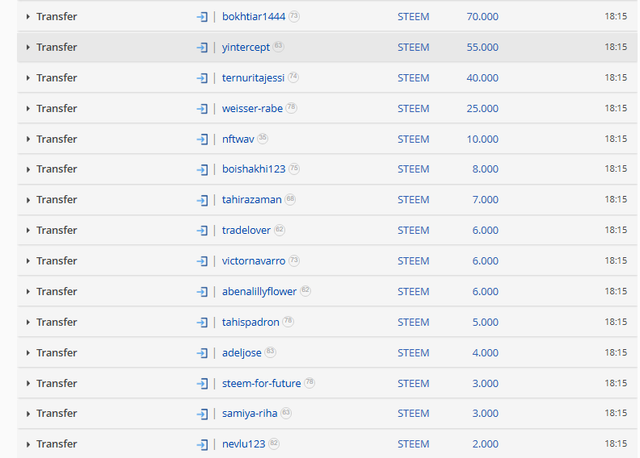Open the weisser-rabe account link
This screenshot has width=640, height=458.
pos(252,109)
